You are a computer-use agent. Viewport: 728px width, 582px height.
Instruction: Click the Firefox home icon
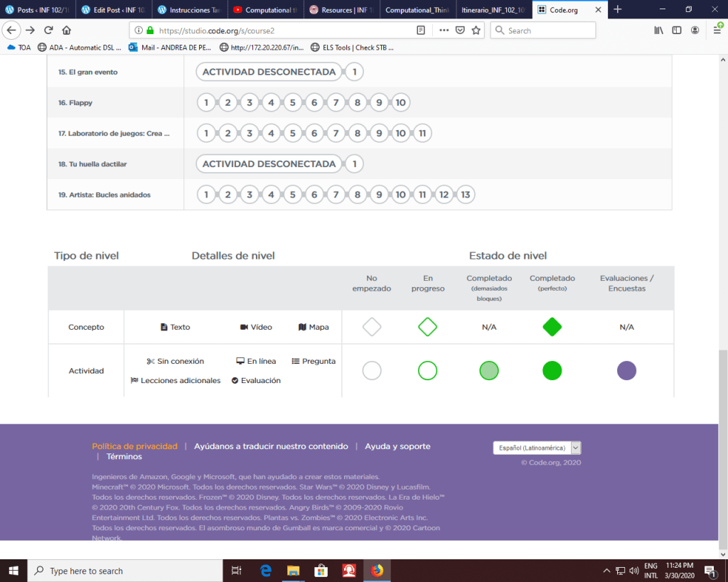67,30
